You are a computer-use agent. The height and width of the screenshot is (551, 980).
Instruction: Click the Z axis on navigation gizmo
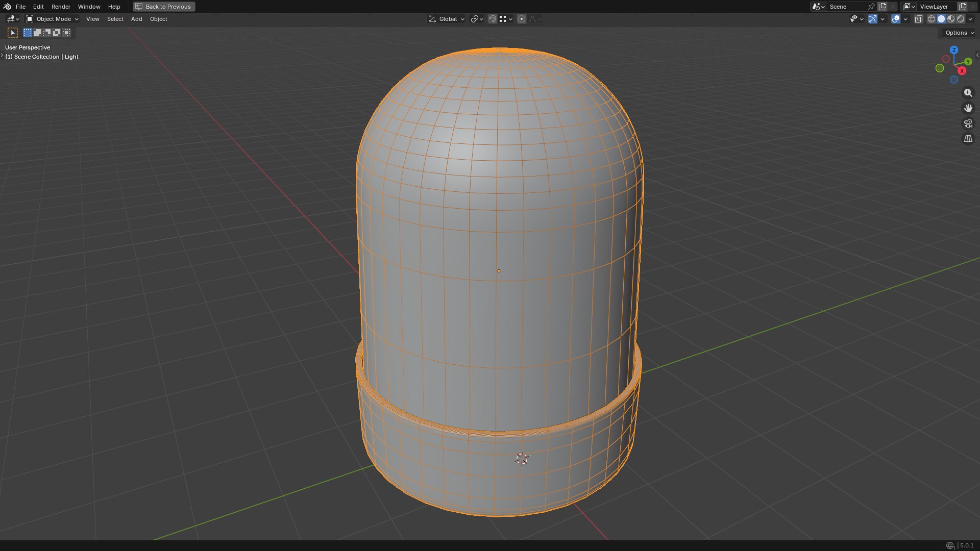953,50
